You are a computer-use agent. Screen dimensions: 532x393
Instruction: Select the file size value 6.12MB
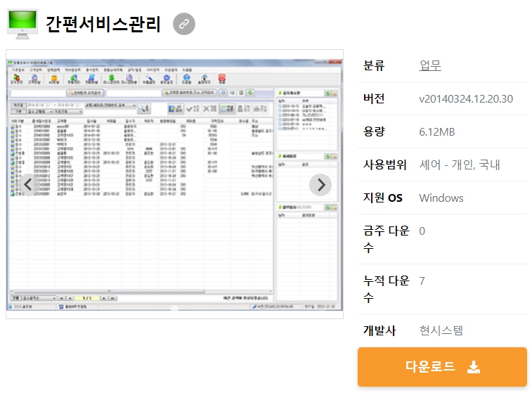(437, 131)
